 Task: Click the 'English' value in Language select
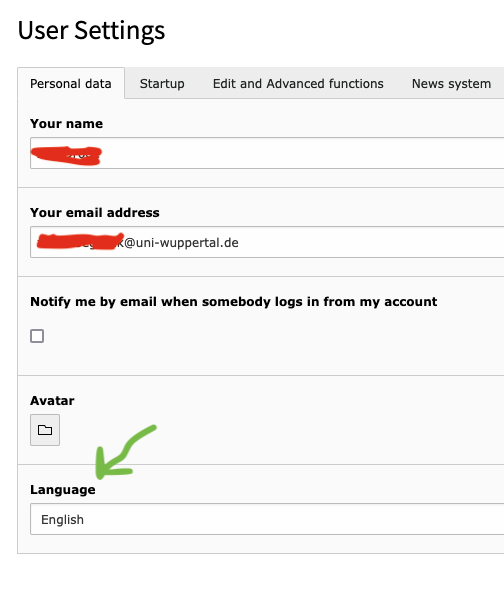62,520
